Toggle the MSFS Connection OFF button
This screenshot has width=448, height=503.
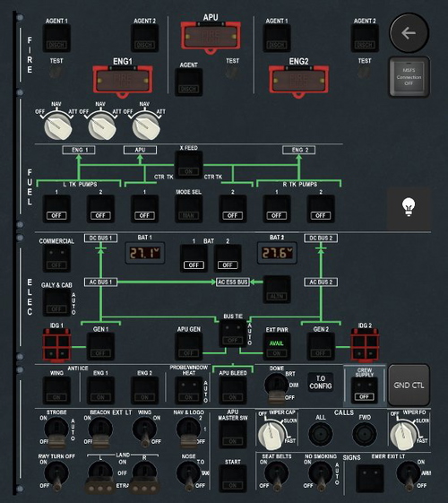pyautogui.click(x=409, y=77)
